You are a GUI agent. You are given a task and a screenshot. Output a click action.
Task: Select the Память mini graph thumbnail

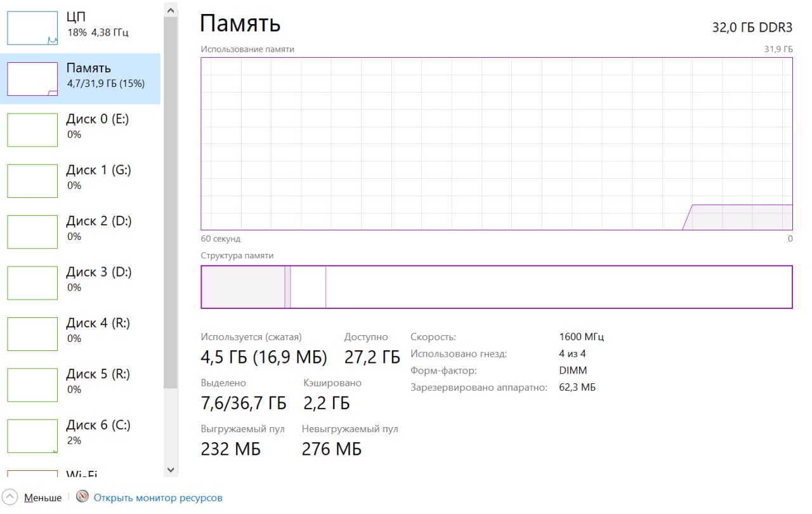point(32,79)
